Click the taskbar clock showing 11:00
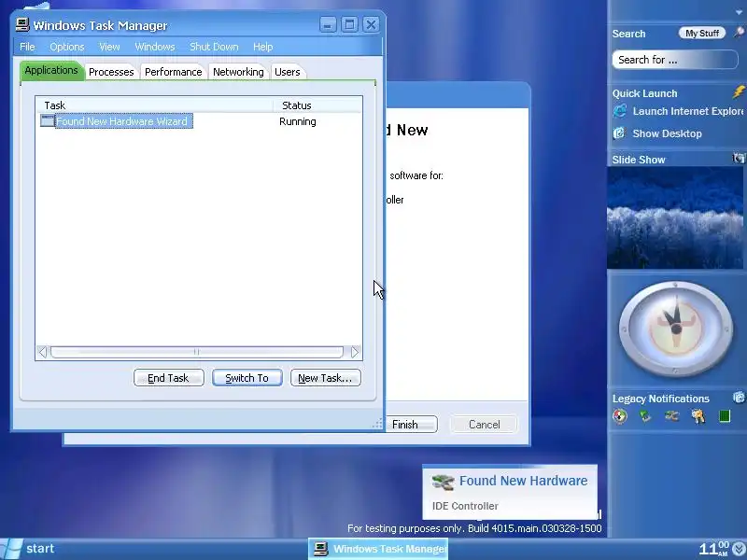This screenshot has width=747, height=560. tap(713, 549)
